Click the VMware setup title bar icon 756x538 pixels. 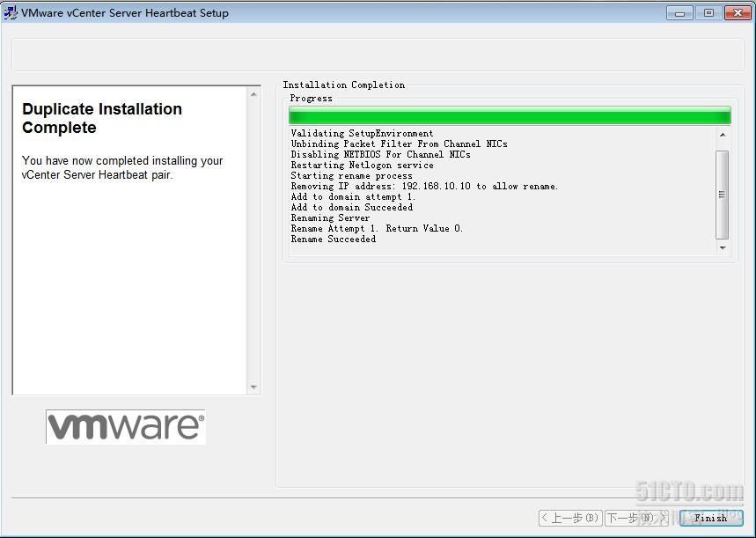coord(11,12)
